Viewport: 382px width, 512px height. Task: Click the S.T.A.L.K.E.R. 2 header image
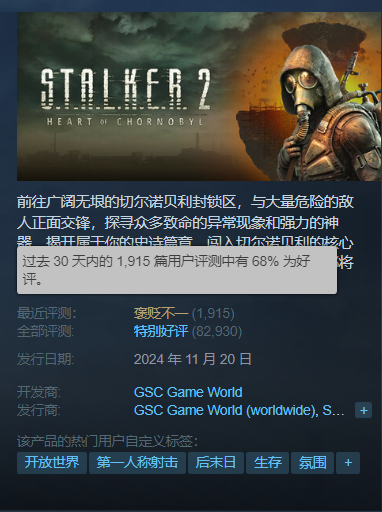click(x=199, y=97)
